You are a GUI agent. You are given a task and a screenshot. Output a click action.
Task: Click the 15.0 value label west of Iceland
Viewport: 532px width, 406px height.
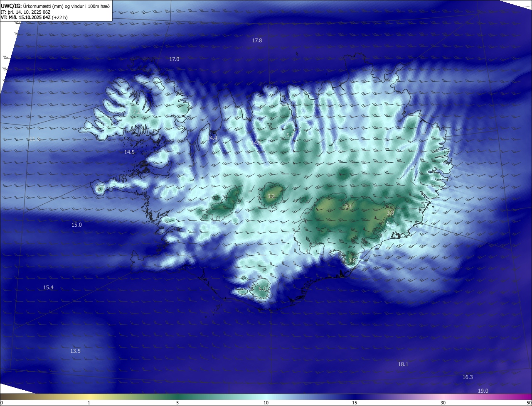(x=77, y=225)
